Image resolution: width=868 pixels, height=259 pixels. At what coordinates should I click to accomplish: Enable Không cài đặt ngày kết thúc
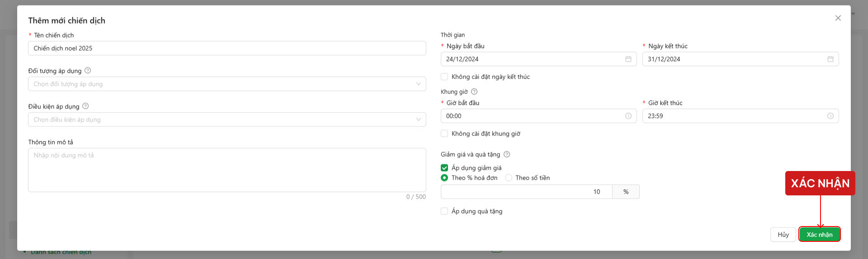tap(444, 77)
